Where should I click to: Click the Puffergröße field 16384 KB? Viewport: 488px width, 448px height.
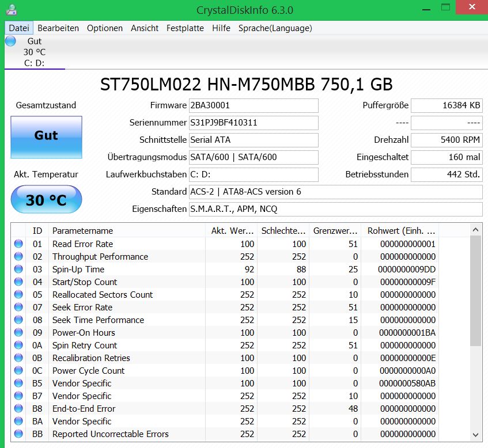(x=447, y=105)
